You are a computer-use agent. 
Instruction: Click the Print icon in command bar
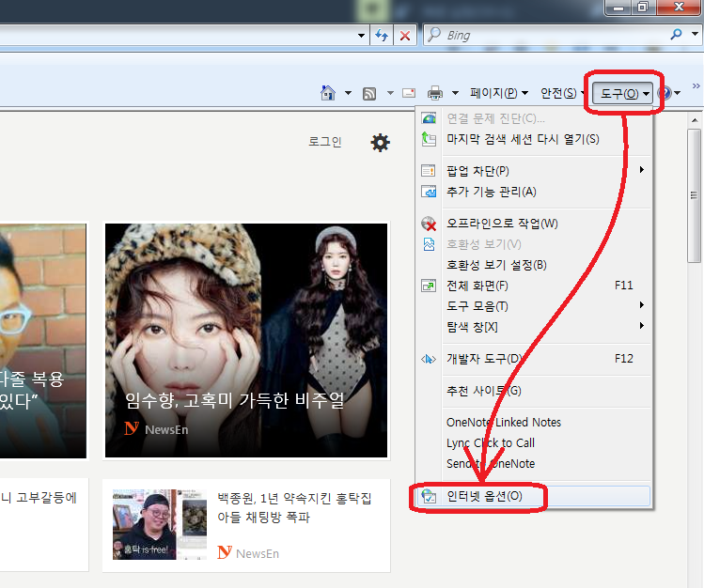point(435,93)
